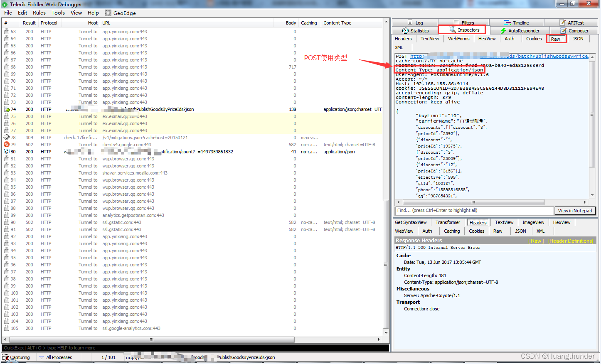The height and width of the screenshot is (364, 601).
Task: Open the ImageView response tab
Action: point(533,222)
